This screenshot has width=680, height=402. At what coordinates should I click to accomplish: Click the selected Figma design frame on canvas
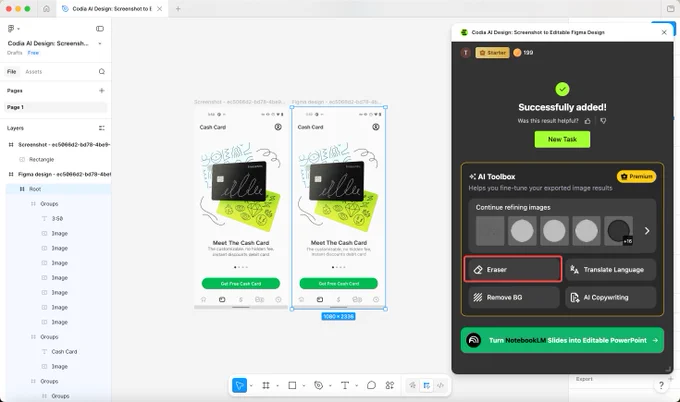click(339, 207)
